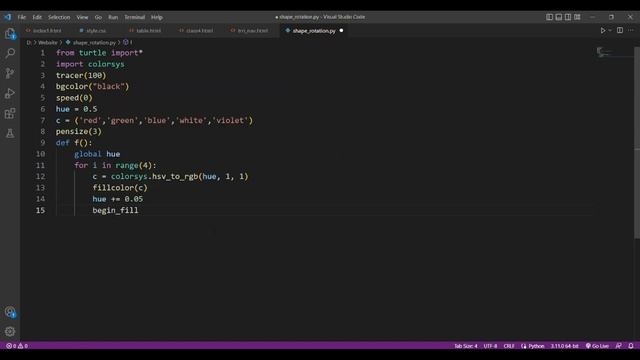The width and height of the screenshot is (640, 360).
Task: Open the Run menu
Action: point(113,17)
